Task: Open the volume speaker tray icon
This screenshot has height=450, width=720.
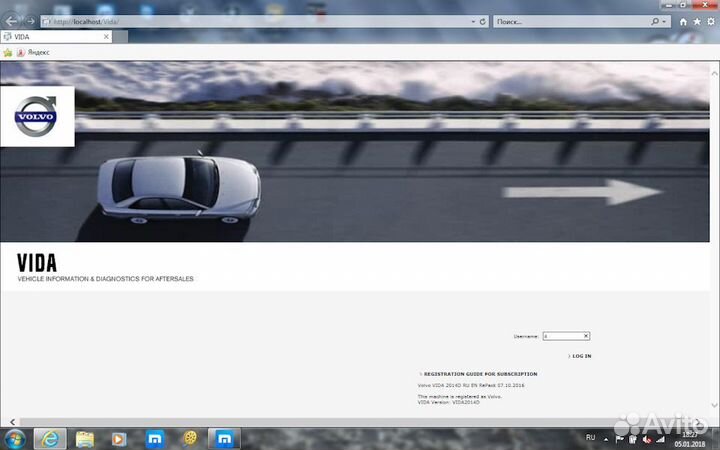Action: click(647, 440)
